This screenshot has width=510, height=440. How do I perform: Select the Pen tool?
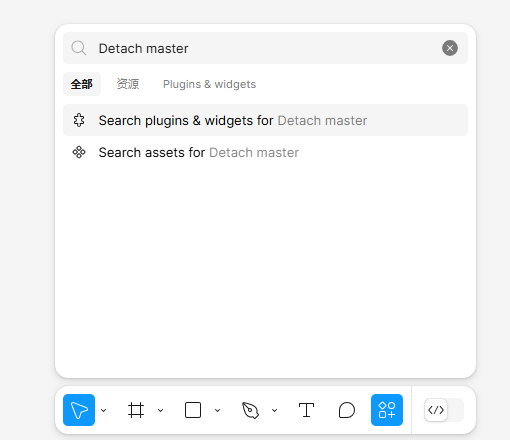click(x=250, y=410)
